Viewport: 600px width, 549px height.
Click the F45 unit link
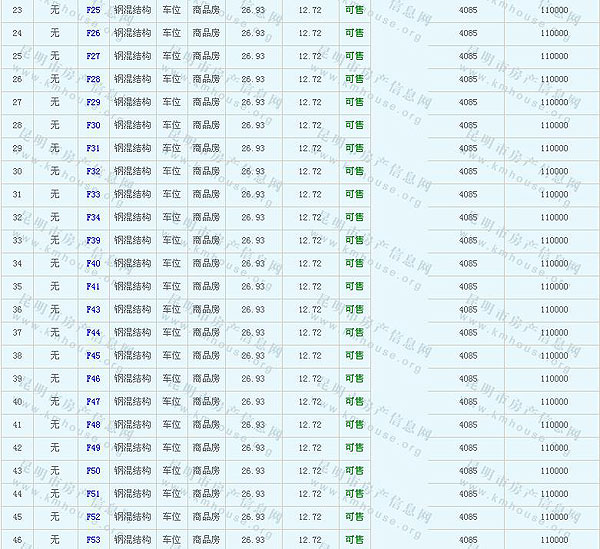tap(93, 355)
